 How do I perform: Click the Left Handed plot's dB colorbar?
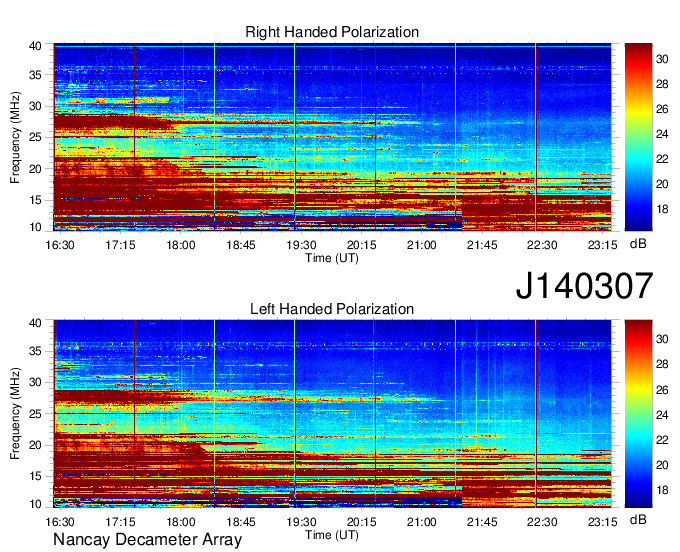click(x=638, y=414)
